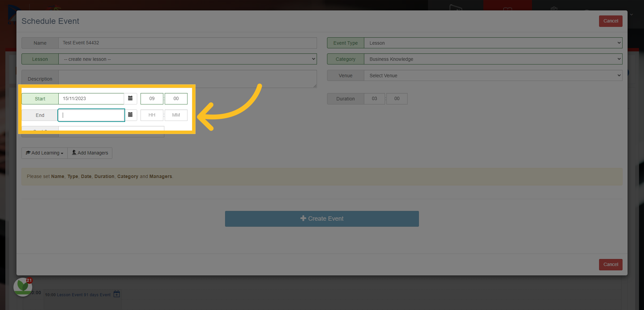644x310 pixels.
Task: Click the Venue label
Action: click(345, 76)
